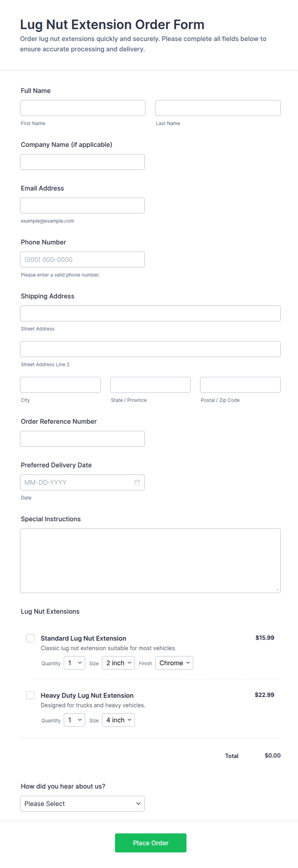Open the calendar icon in delivery date
The width and height of the screenshot is (298, 868).
[137, 482]
